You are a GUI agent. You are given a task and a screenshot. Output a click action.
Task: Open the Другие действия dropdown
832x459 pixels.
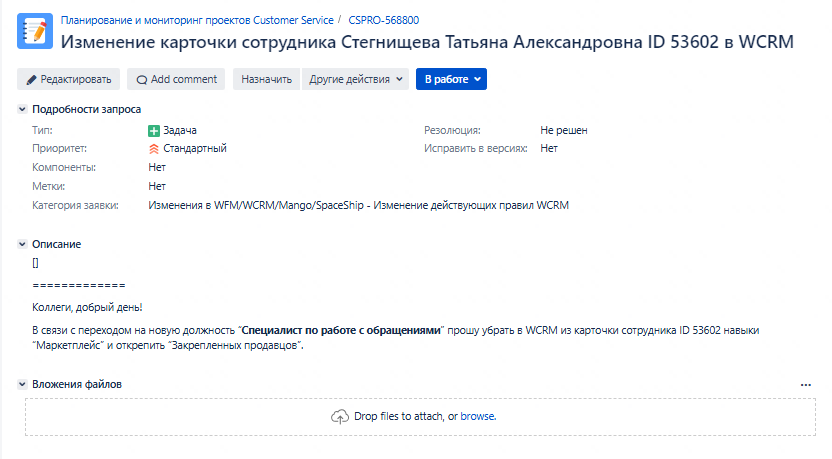[x=356, y=79]
